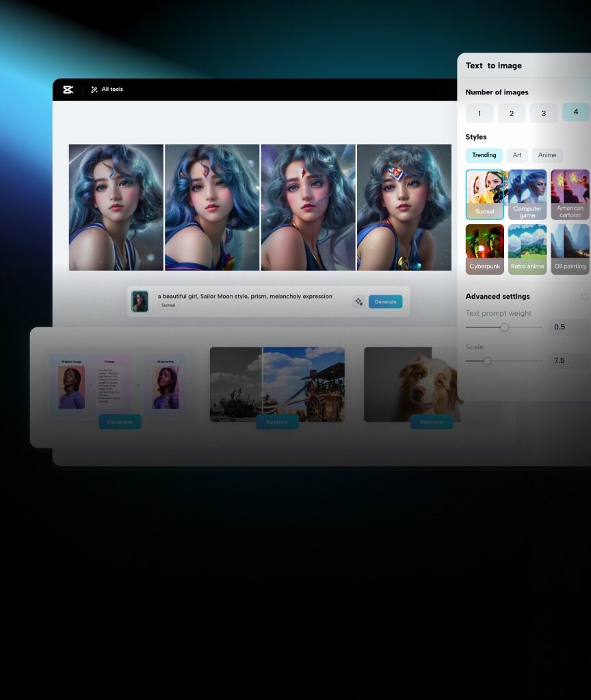Select the Surreal style
The image size is (591, 700).
[484, 194]
